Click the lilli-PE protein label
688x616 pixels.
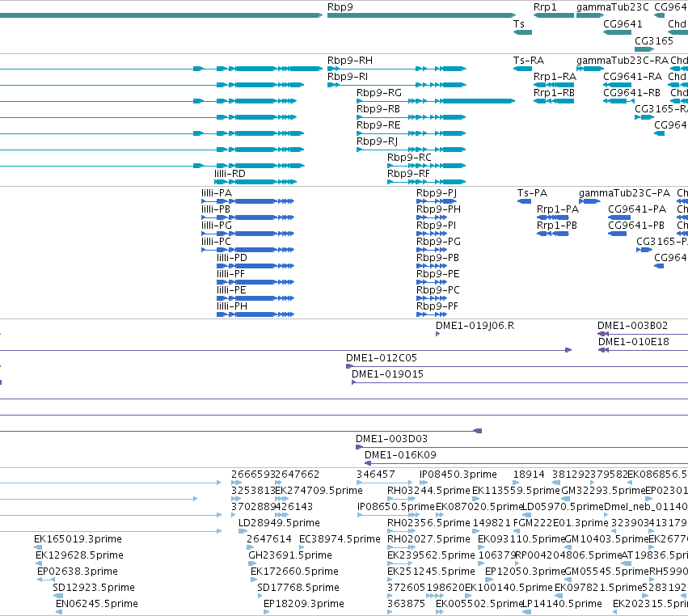click(231, 291)
